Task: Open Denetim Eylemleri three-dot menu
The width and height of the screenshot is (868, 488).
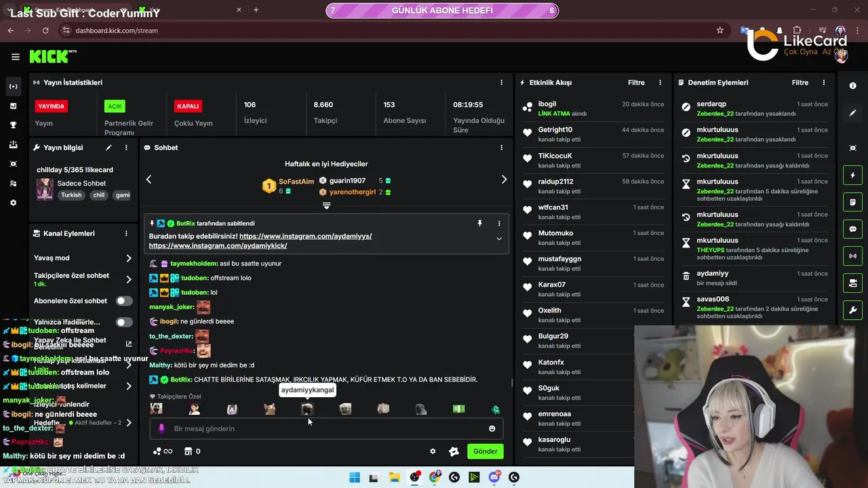Action: point(824,82)
